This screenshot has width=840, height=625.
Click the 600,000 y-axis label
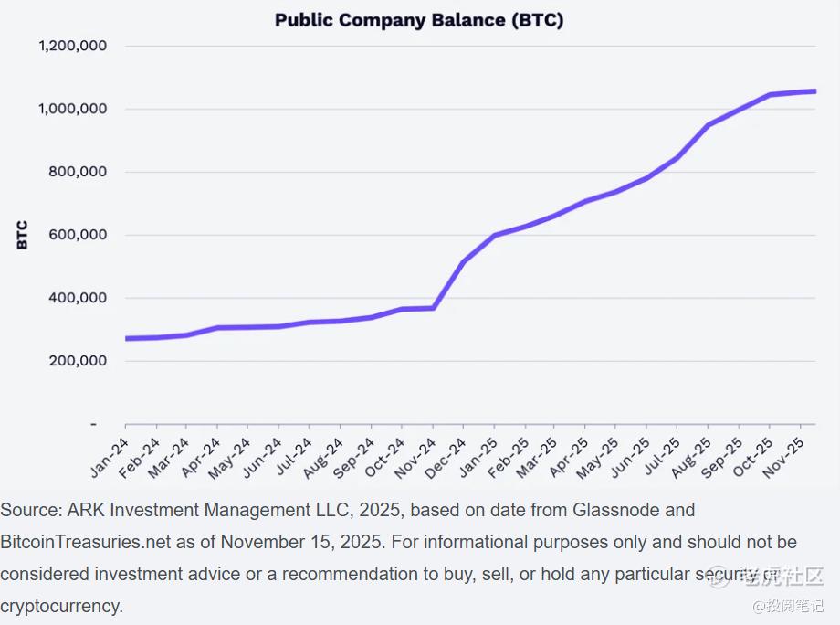pos(79,235)
